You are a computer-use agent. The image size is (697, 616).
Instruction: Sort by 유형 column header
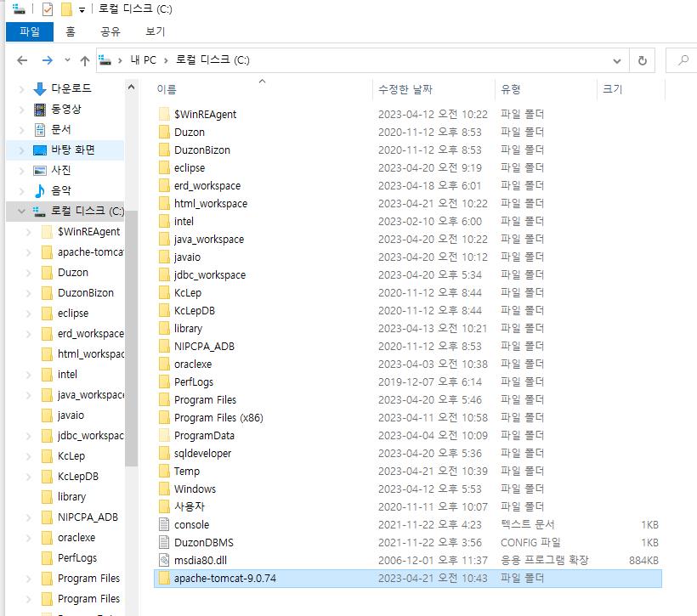510,89
